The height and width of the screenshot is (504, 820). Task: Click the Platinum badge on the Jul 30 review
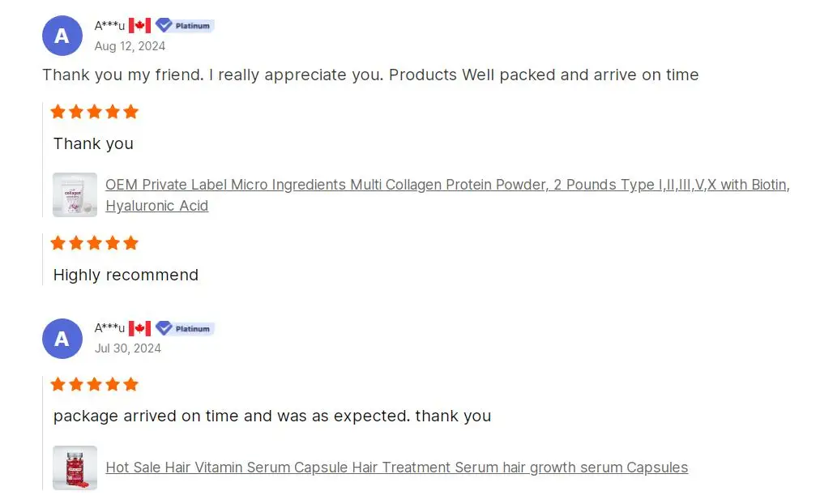[x=185, y=328]
